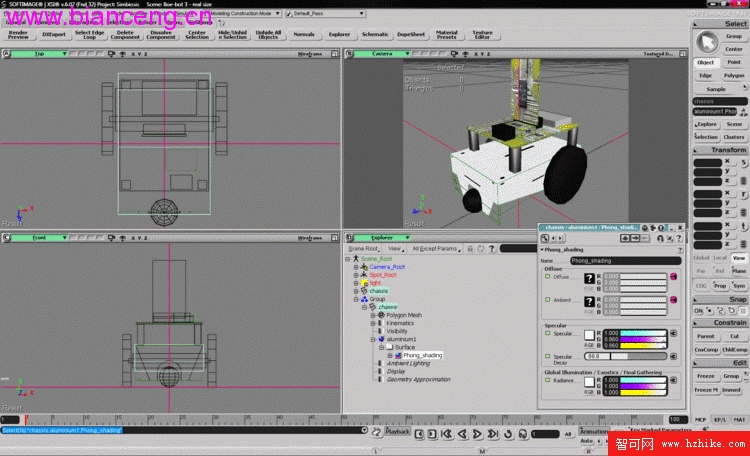Open the Default_Pass dropdown
750x456 pixels.
pos(325,13)
